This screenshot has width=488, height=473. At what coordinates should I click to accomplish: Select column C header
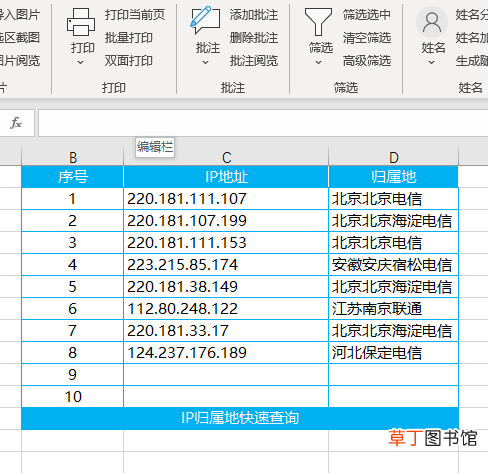[x=226, y=157]
